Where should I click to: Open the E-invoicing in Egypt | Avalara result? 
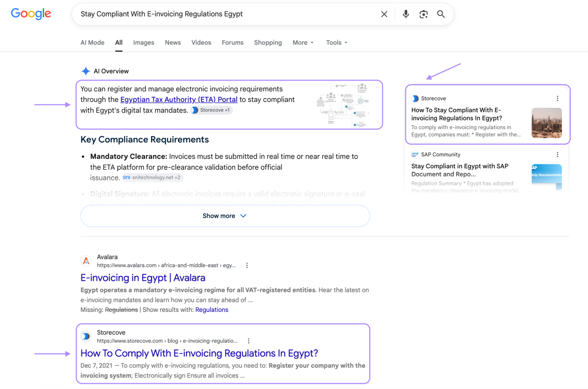pos(143,278)
